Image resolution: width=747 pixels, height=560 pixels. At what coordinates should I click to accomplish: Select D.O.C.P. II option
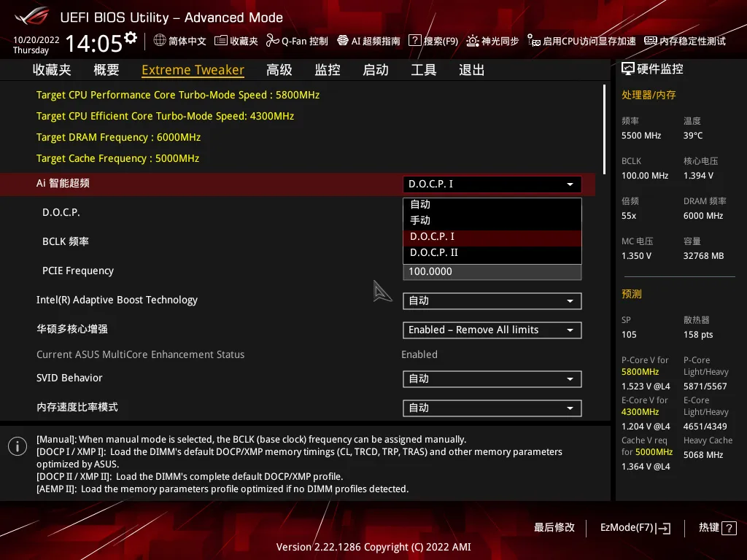(x=492, y=253)
